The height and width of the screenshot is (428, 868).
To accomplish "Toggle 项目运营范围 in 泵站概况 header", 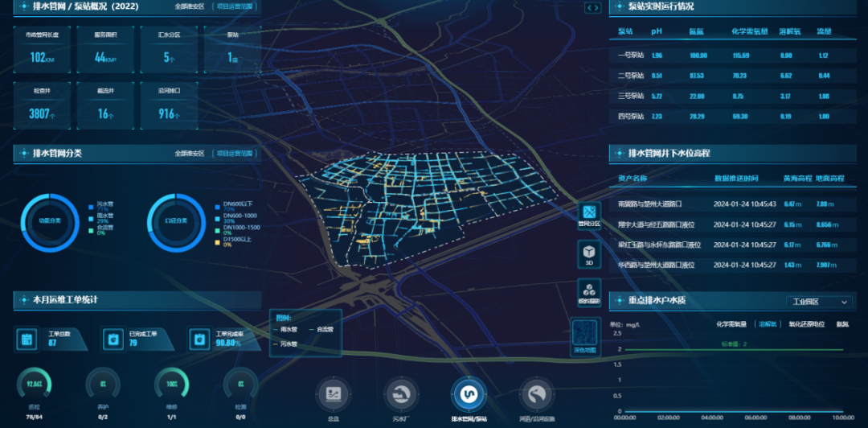I will click(x=234, y=6).
